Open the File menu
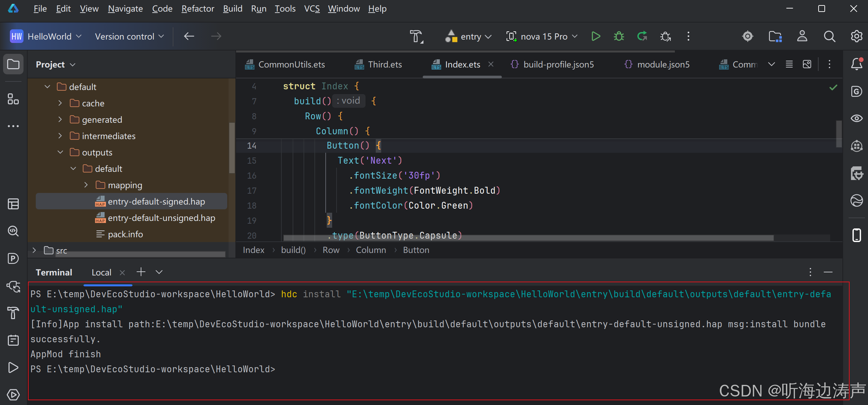Screen dimensions: 868x405 (x=40, y=9)
